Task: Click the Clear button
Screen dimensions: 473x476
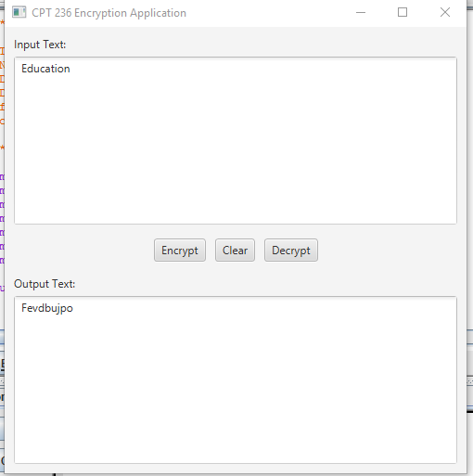Action: pyautogui.click(x=235, y=251)
